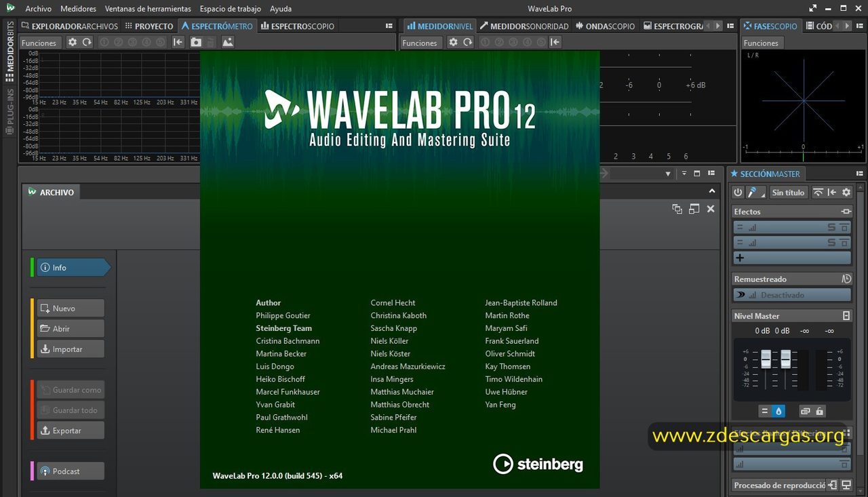Click the reset icon in MedidorNivel toolbar
The height and width of the screenshot is (497, 868).
coord(468,42)
